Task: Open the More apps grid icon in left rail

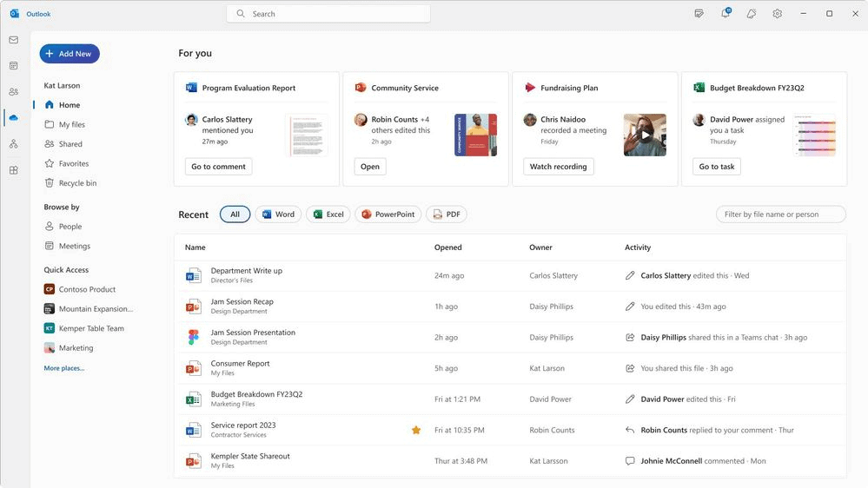Action: pos(14,170)
